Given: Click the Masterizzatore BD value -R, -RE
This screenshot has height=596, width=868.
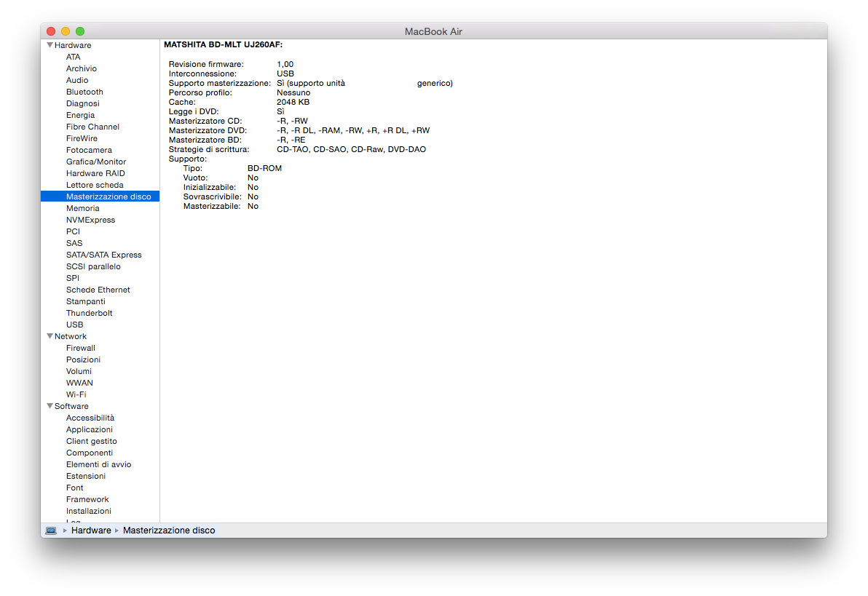Looking at the screenshot, I should [291, 140].
